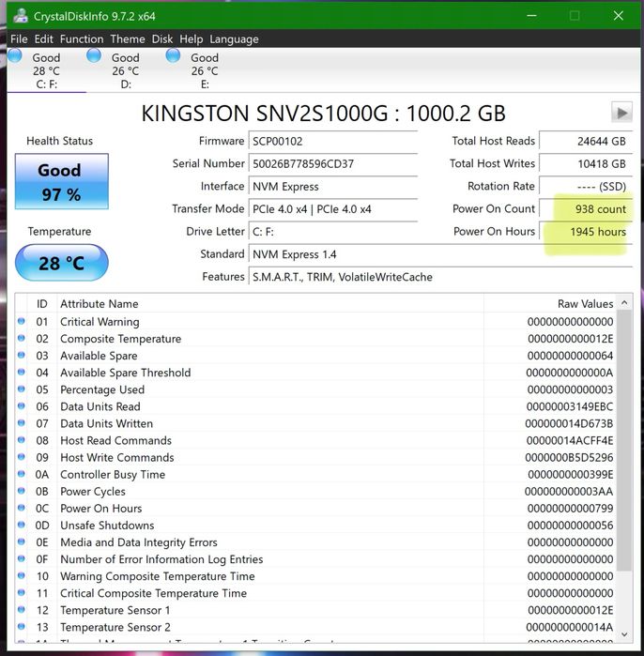Click the KINGSTON SNV2S1000G : 1000.2 GB title

[x=324, y=113]
